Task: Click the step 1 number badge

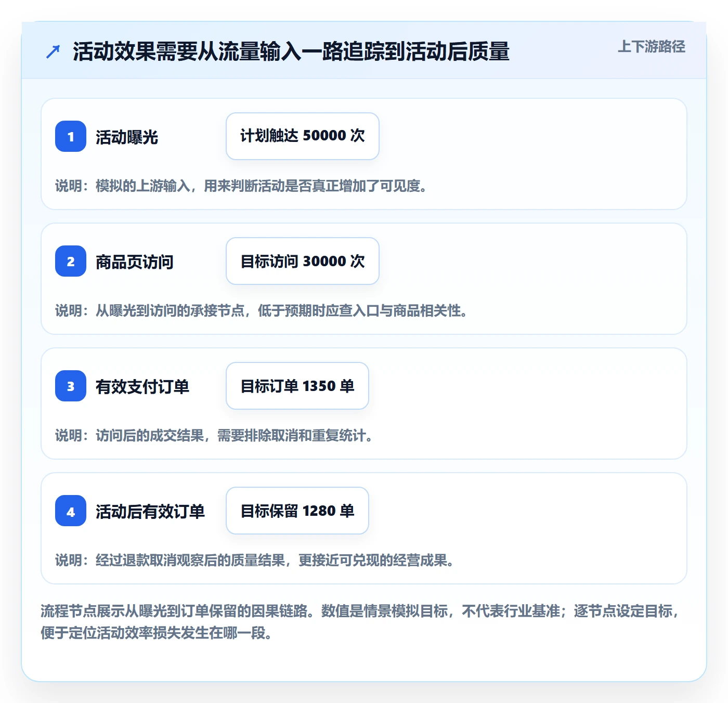Action: pyautogui.click(x=71, y=136)
